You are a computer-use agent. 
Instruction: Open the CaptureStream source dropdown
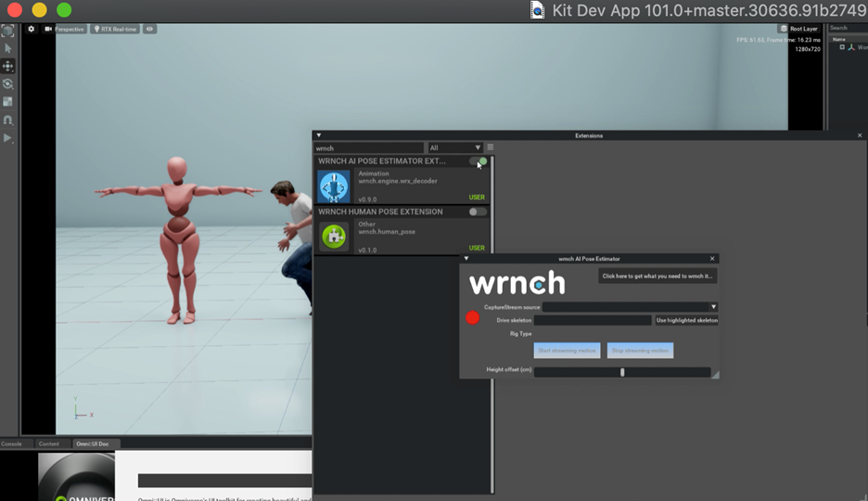tap(630, 307)
